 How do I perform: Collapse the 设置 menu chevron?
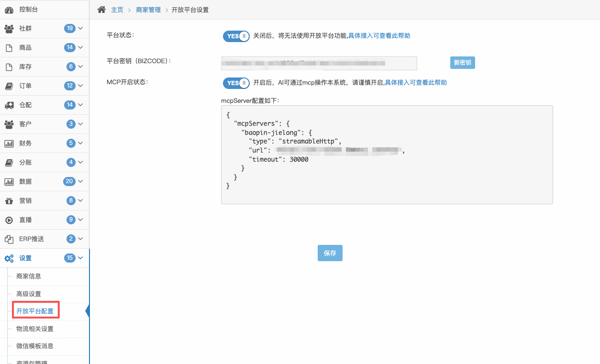[80, 258]
